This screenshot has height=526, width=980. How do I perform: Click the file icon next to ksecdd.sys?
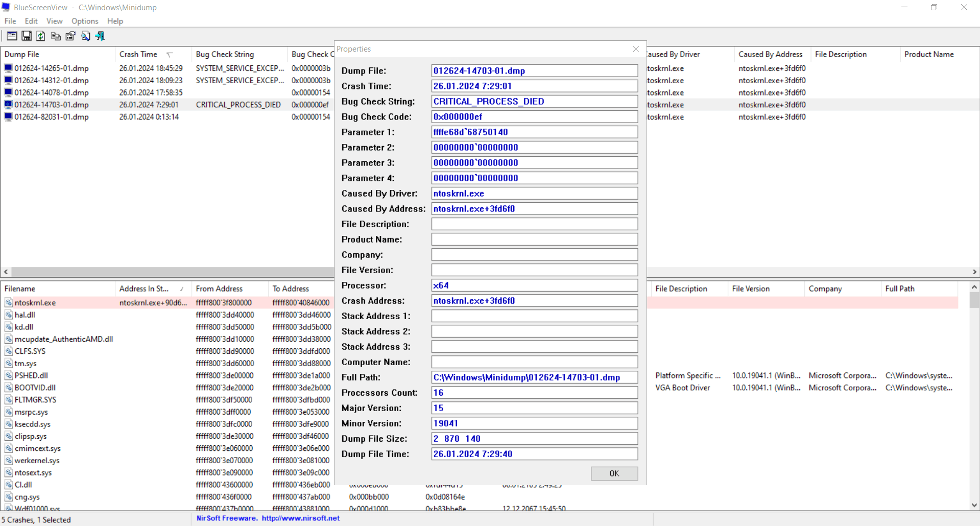9,424
